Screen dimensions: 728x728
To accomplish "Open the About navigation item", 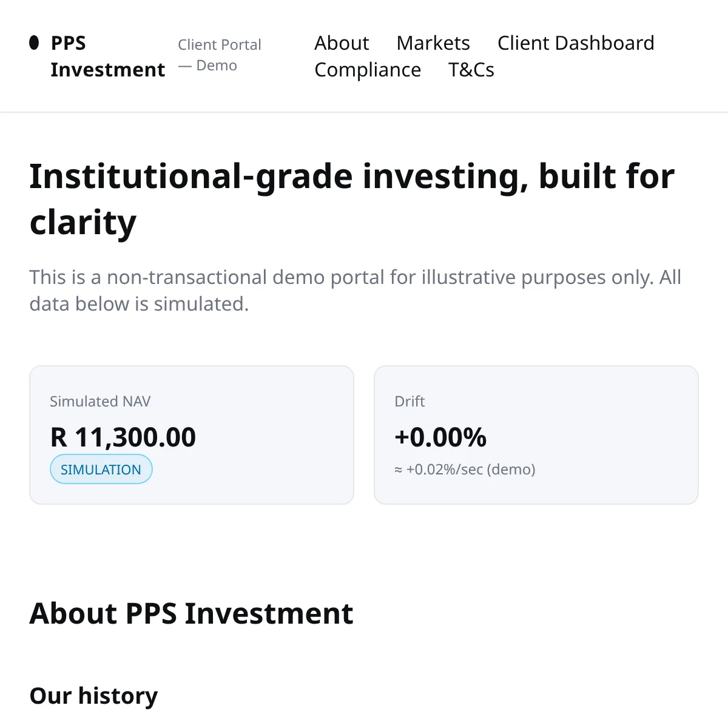I will pos(342,43).
